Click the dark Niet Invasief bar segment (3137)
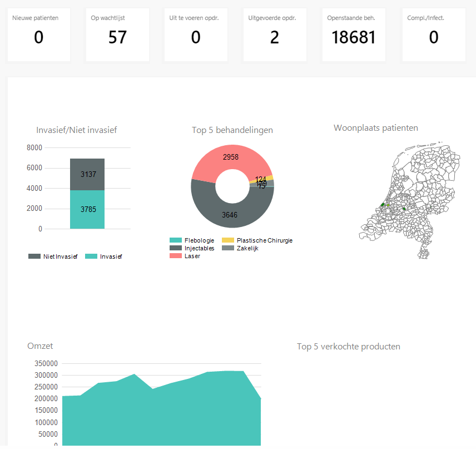This screenshot has height=449, width=476. click(87, 174)
